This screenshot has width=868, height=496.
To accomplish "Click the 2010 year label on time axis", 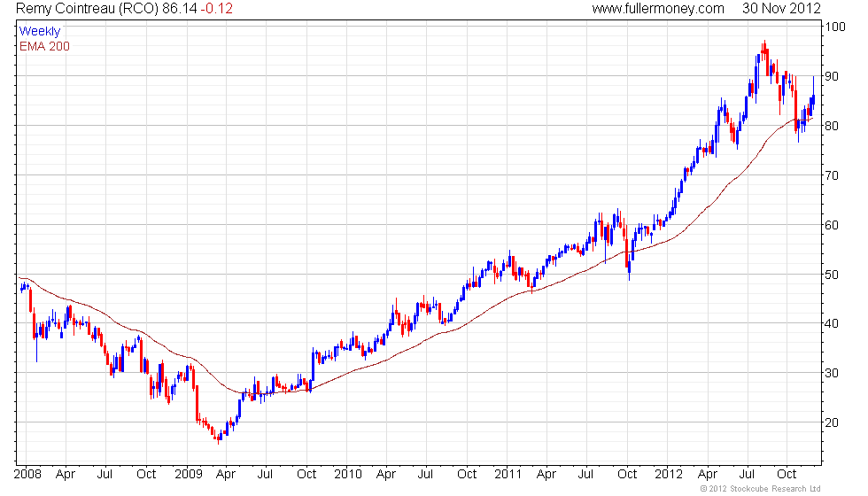I will [x=348, y=475].
